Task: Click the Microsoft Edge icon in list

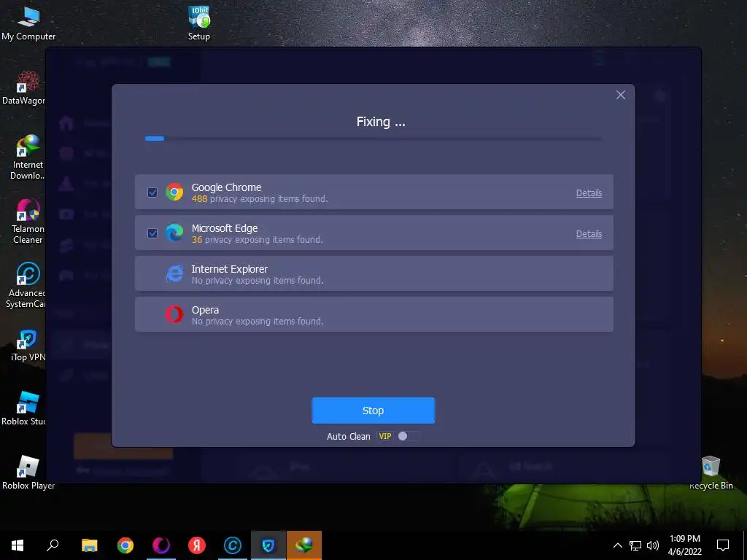Action: (174, 233)
